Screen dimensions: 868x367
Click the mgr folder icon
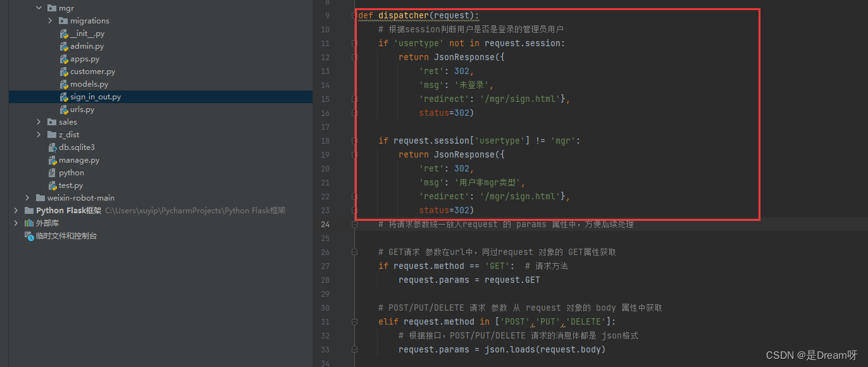[52, 8]
